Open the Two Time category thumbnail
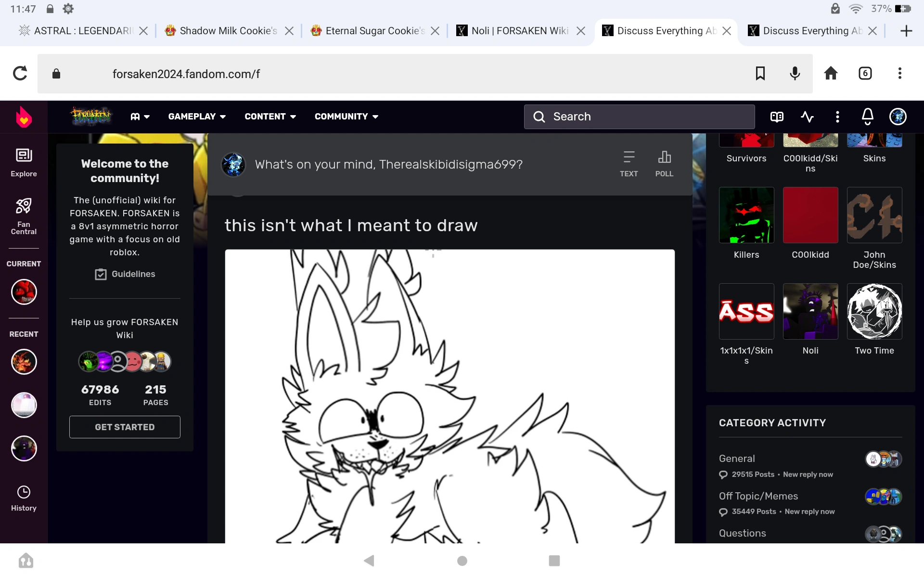The width and height of the screenshot is (924, 578). (874, 312)
